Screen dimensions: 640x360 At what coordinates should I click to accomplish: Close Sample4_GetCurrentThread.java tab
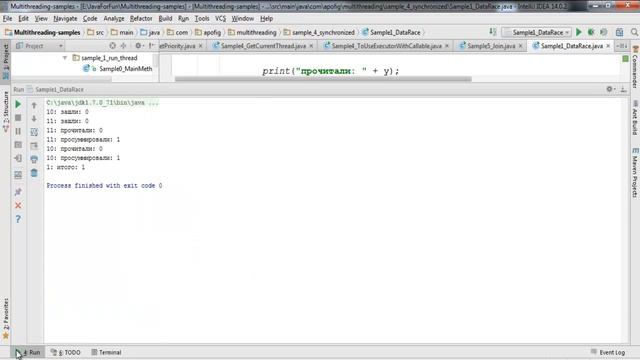[311, 46]
